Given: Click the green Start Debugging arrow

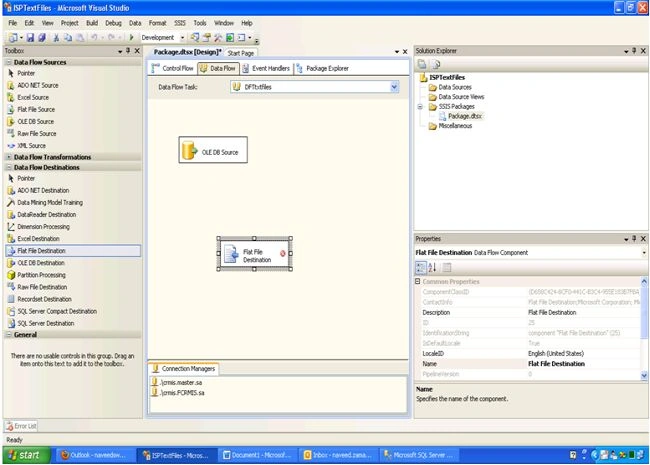Looking at the screenshot, I should point(131,38).
